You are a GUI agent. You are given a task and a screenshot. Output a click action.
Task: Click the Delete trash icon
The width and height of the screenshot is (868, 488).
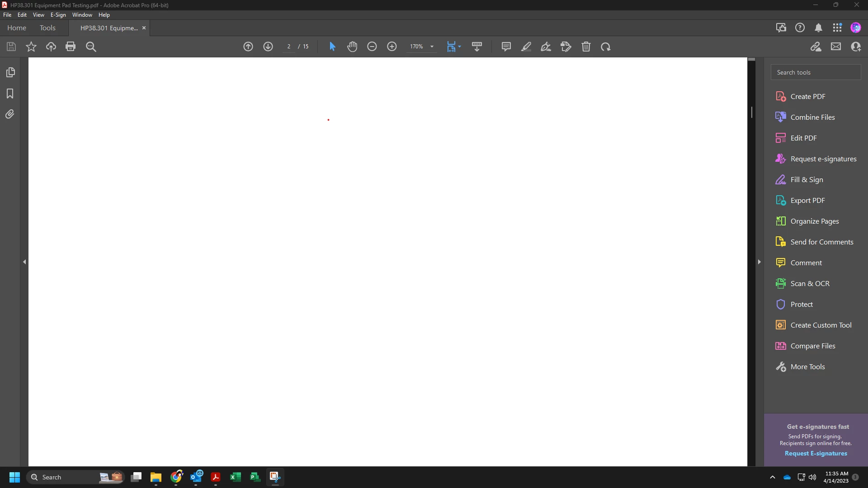(586, 47)
